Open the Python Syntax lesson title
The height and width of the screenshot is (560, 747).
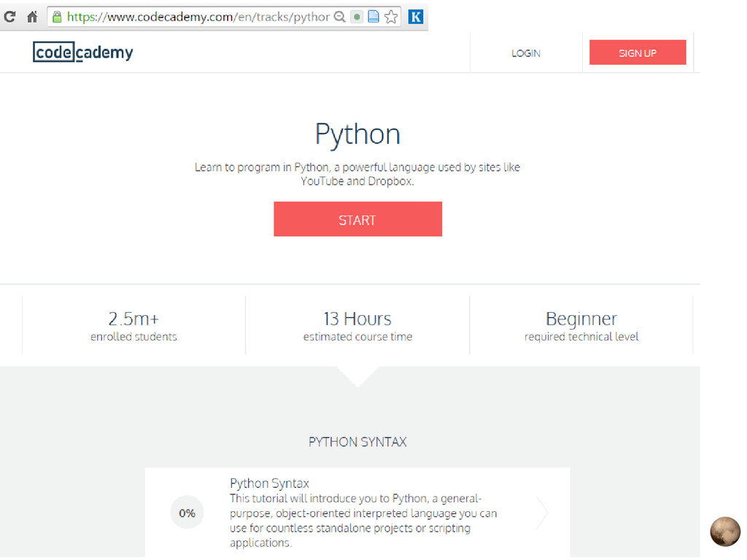click(270, 483)
